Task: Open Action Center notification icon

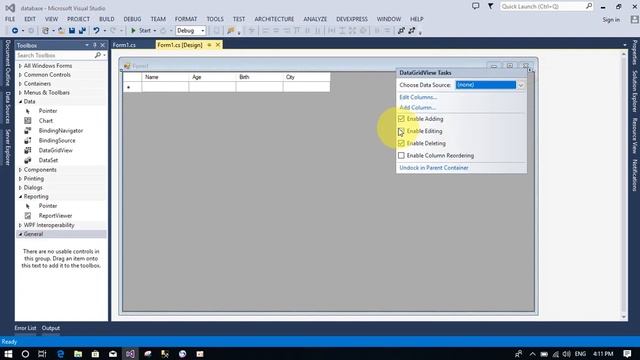Action: tap(627, 354)
